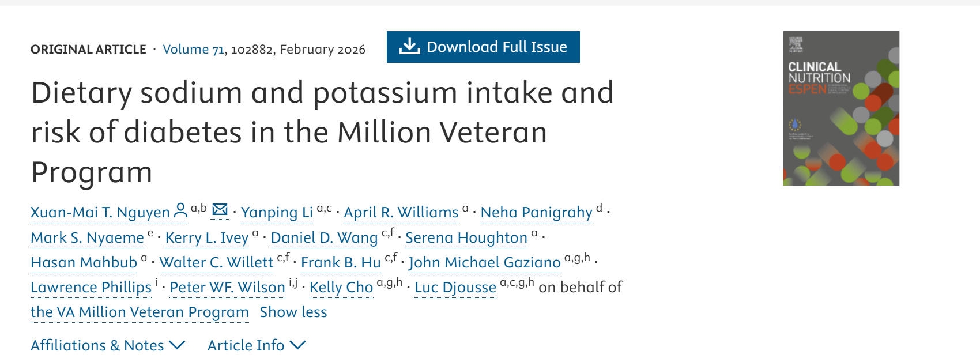Viewport: 980px width, 362px height.
Task: Select author Luc Djousse
Action: pyautogui.click(x=455, y=287)
